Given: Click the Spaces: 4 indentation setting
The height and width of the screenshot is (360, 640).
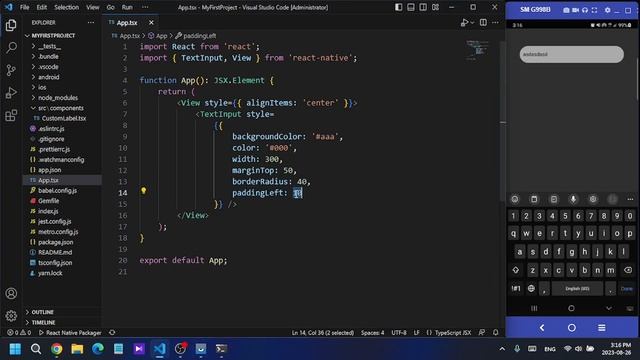Looking at the screenshot, I should 372,333.
